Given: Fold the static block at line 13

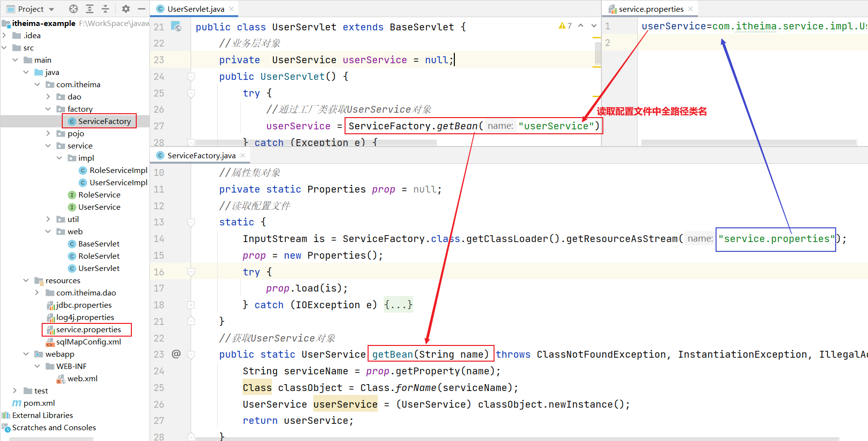Looking at the screenshot, I should (191, 222).
